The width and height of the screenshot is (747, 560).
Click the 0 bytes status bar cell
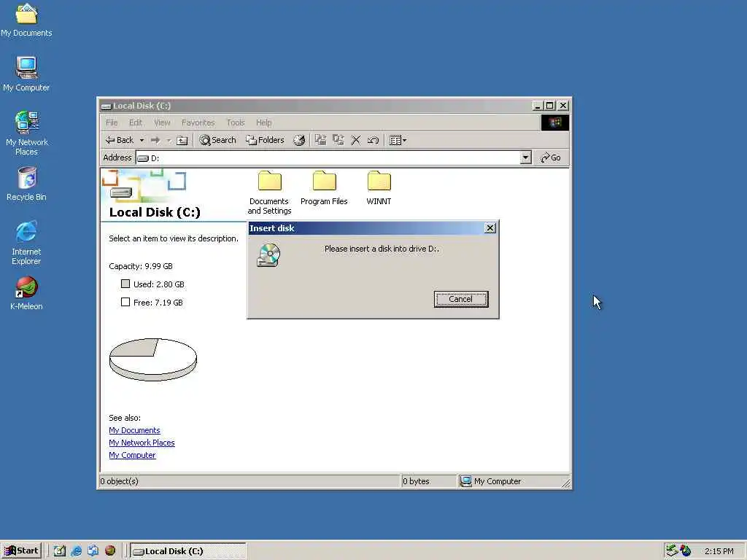point(428,481)
